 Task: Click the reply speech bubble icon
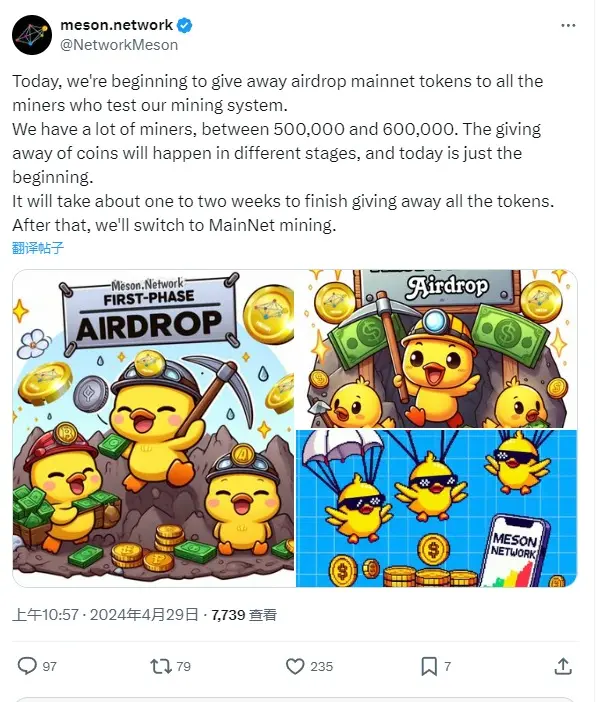(x=27, y=666)
